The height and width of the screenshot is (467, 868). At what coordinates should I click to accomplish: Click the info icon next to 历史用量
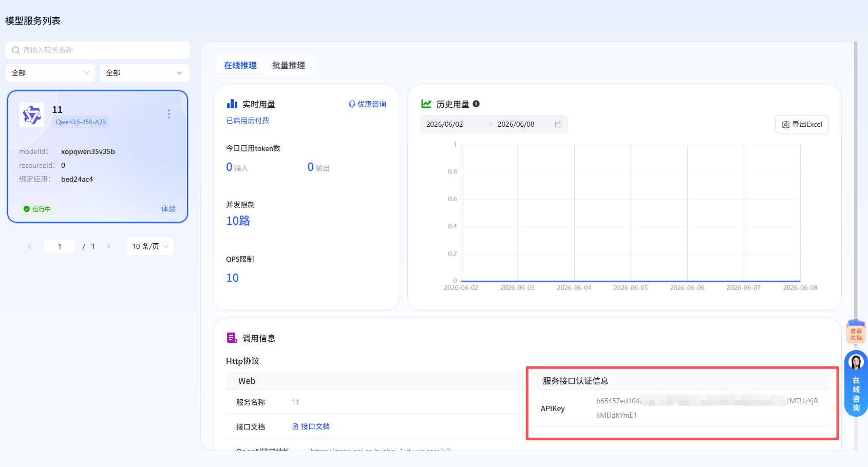point(476,104)
